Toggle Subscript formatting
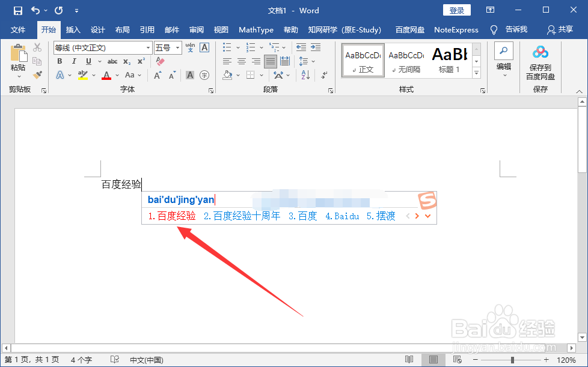 coord(127,61)
